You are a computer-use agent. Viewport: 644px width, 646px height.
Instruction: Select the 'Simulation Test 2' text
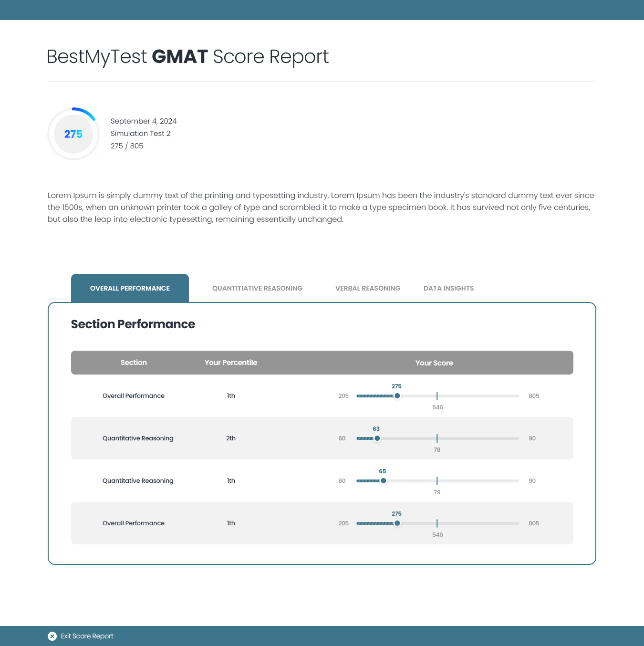[141, 134]
